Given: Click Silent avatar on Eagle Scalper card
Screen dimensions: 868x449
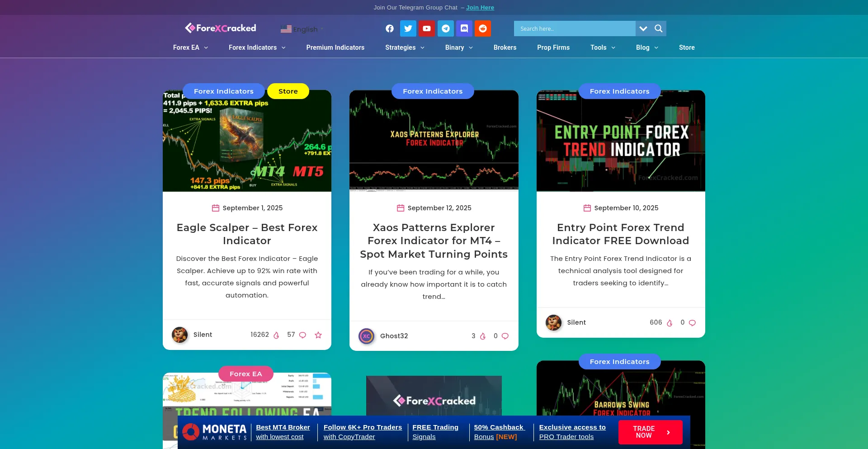Looking at the screenshot, I should (180, 335).
